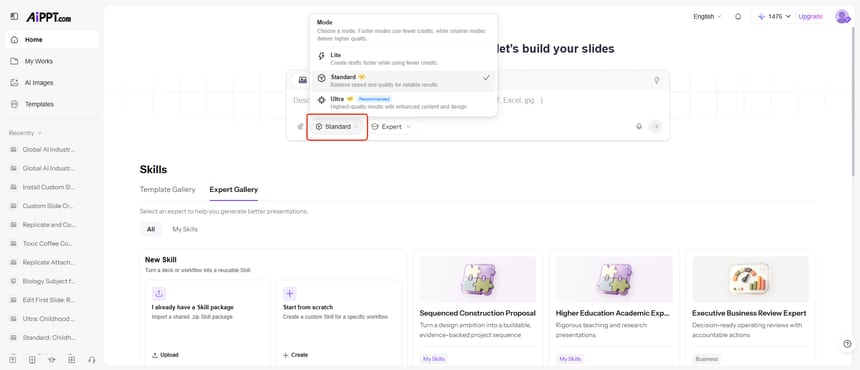
Task: Click the microphone voice input icon
Action: [x=639, y=127]
